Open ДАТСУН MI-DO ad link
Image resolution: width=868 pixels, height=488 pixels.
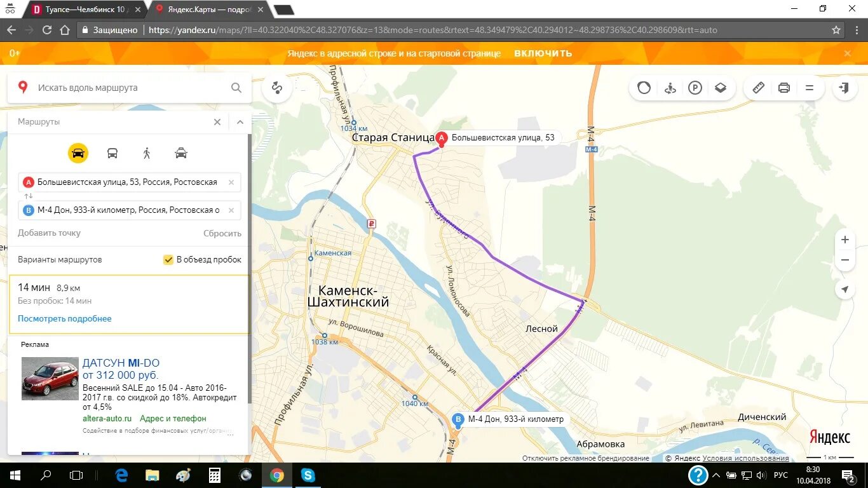(x=121, y=369)
